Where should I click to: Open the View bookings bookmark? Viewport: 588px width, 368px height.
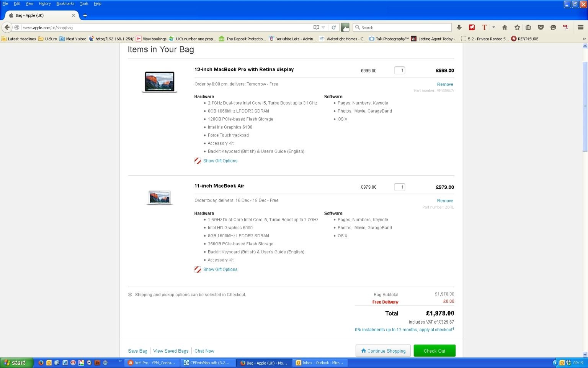tap(151, 39)
